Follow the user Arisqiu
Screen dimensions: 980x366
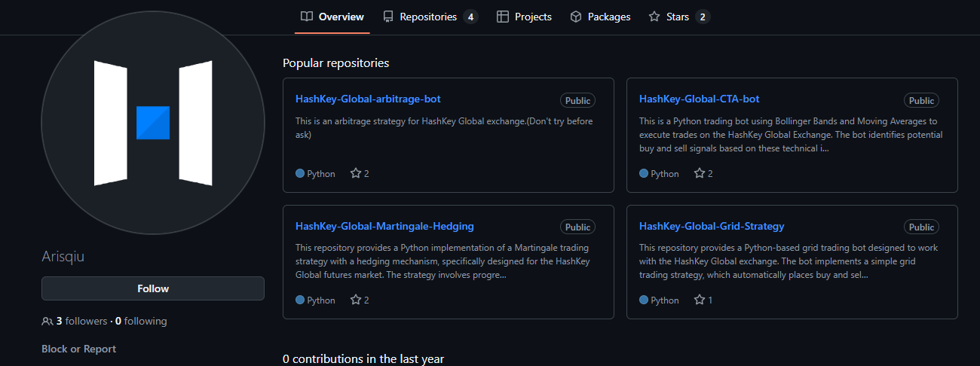tap(153, 288)
